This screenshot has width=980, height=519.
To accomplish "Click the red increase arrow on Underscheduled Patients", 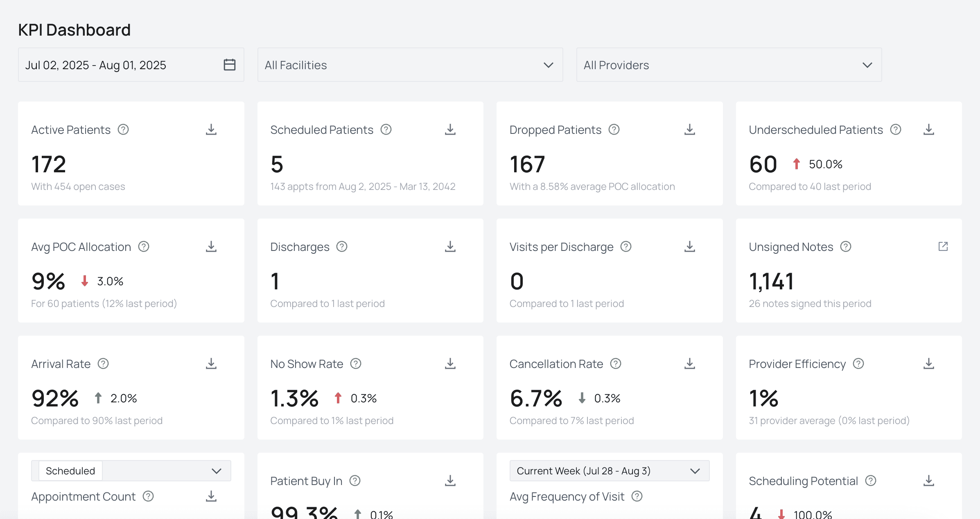I will 796,164.
